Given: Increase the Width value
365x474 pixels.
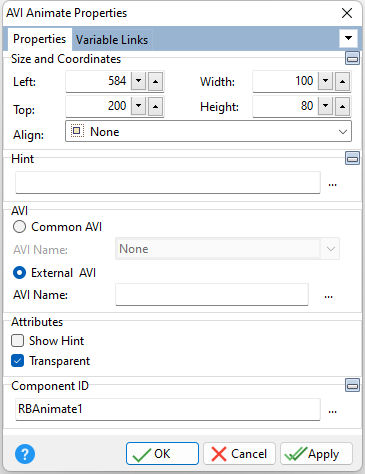Looking at the screenshot, I should pyautogui.click(x=342, y=81).
